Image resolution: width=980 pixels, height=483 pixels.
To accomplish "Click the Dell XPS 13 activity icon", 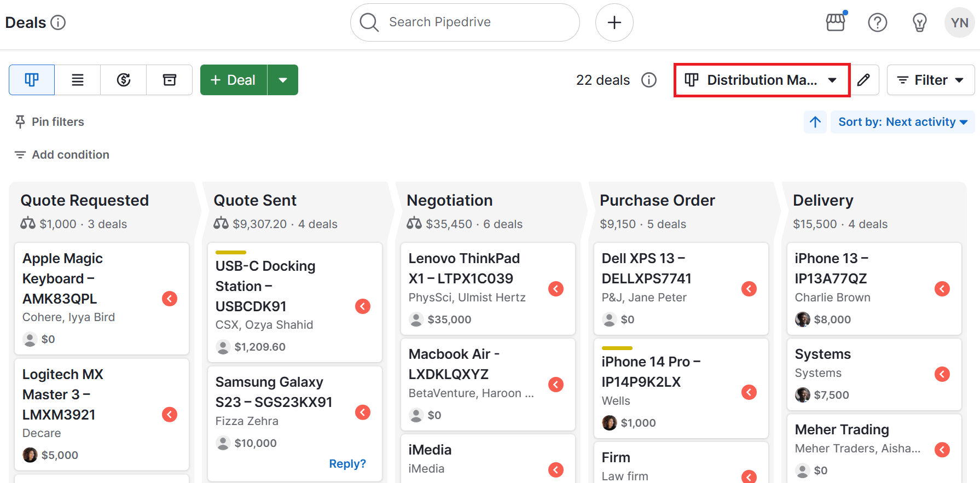I will (749, 289).
